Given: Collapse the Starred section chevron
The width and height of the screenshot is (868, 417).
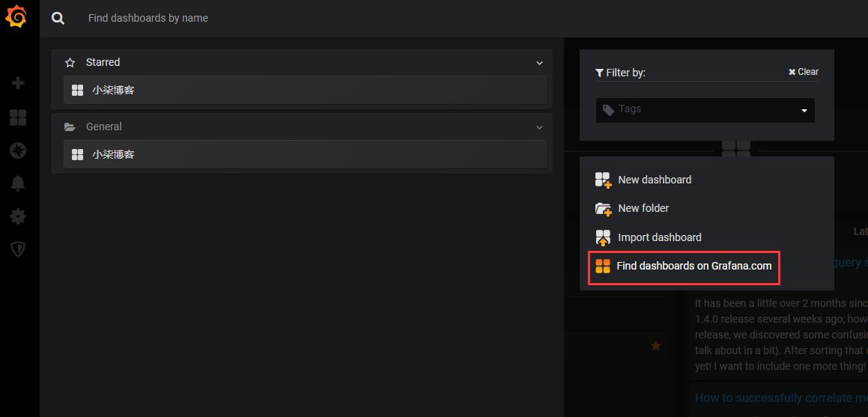Looking at the screenshot, I should coord(540,63).
